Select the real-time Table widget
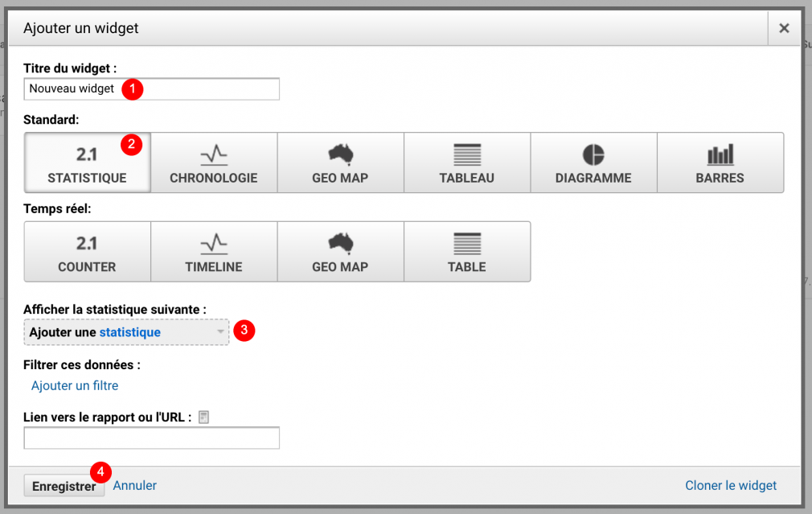812x514 pixels. coord(467,252)
